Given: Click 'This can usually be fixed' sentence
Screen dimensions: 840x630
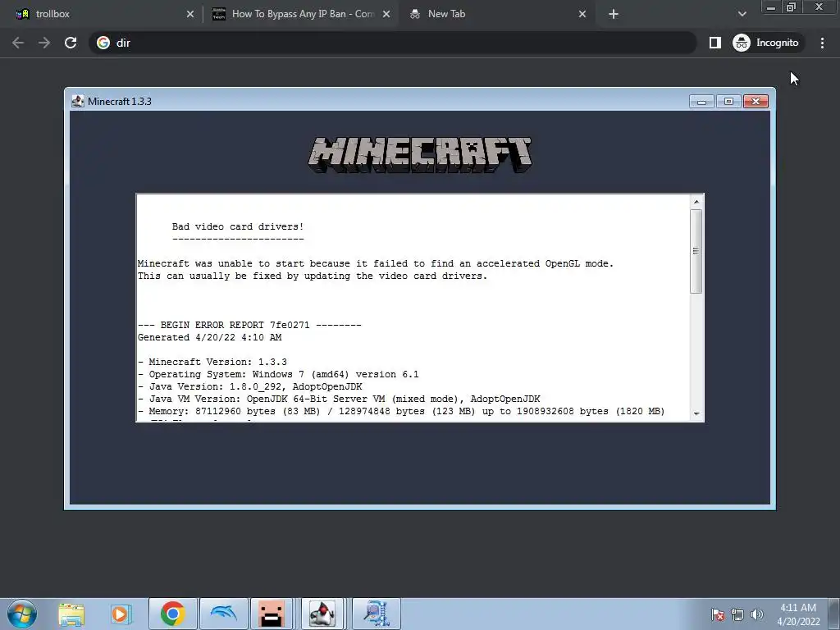Looking at the screenshot, I should (x=313, y=276).
